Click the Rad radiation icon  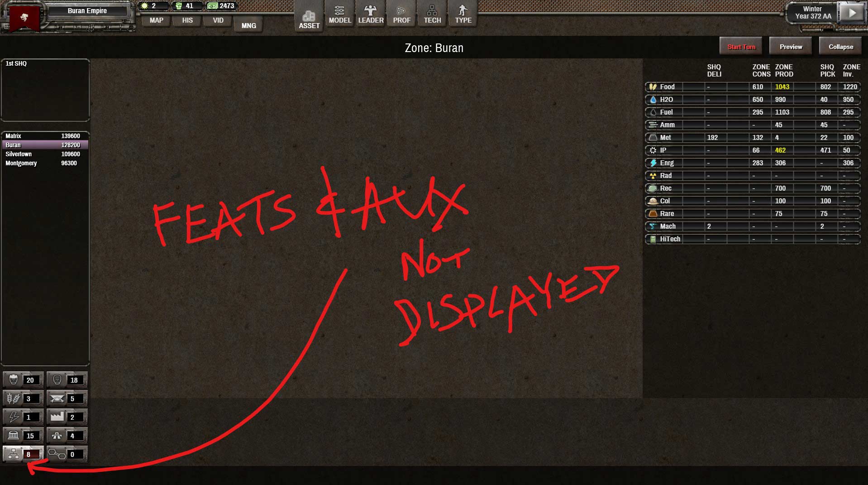pyautogui.click(x=653, y=175)
